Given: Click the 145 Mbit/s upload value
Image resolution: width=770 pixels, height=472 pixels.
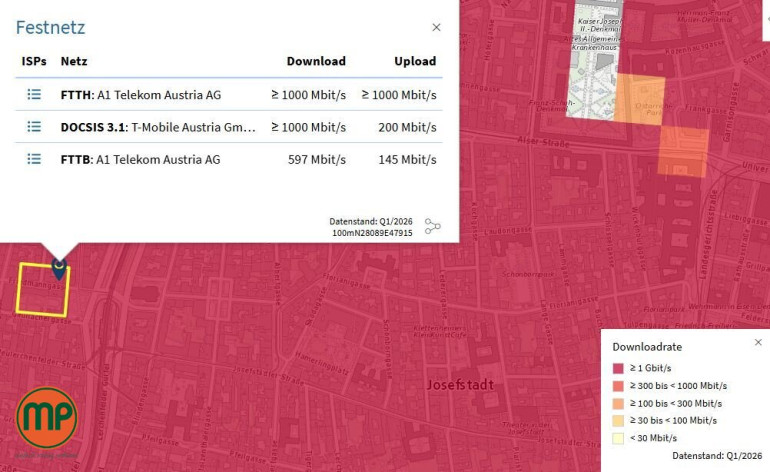Looking at the screenshot, I should [x=408, y=160].
